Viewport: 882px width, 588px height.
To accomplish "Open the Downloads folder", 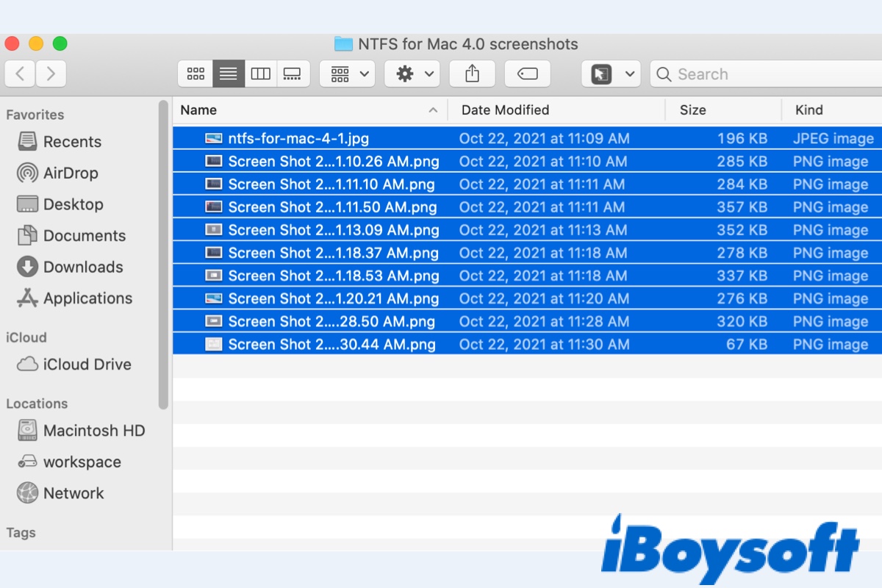I will coord(81,267).
